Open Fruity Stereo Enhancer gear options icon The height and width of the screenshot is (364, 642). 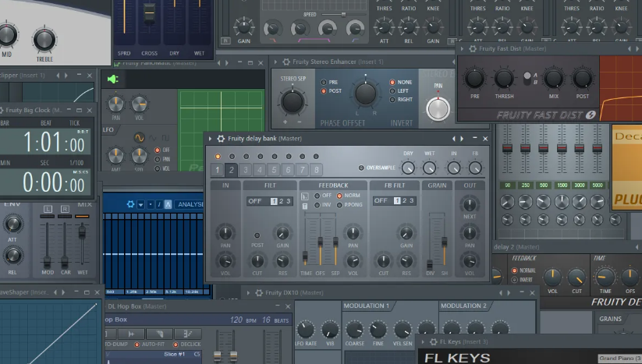[x=286, y=62]
